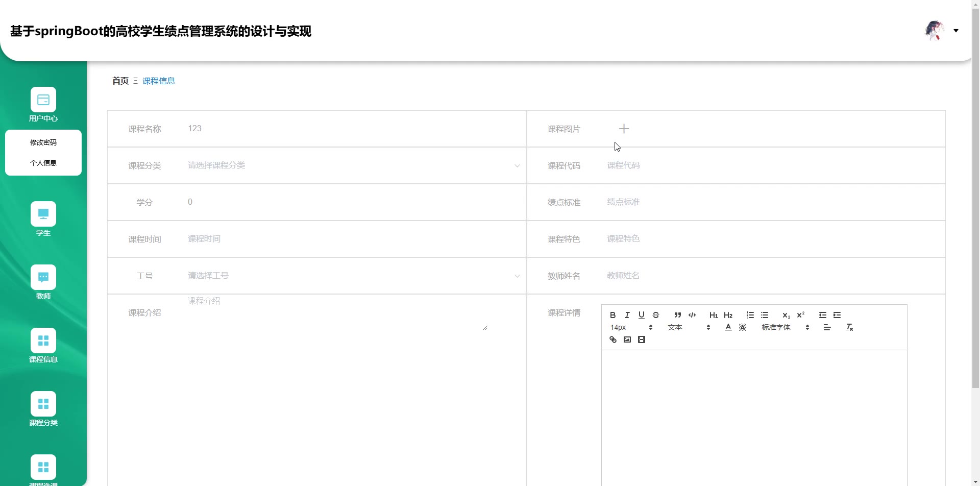Image resolution: width=980 pixels, height=486 pixels.
Task: Open the 文本 heading style dropdown
Action: 689,327
